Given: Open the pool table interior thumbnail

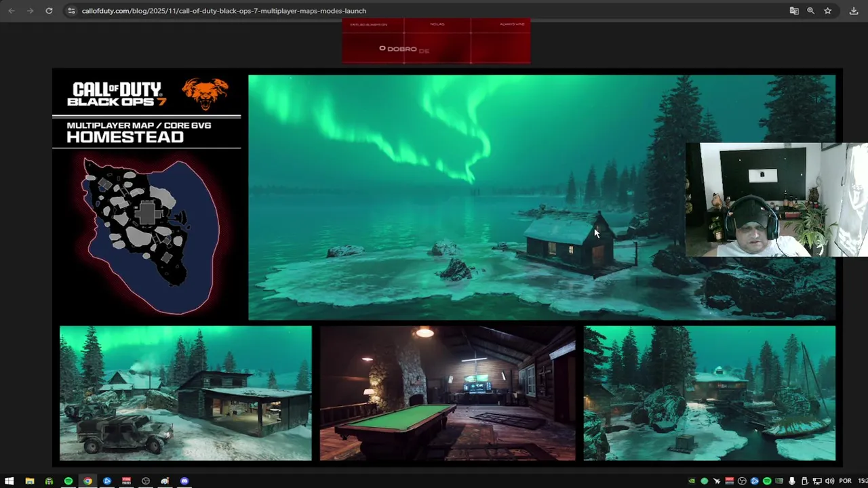Looking at the screenshot, I should [x=448, y=393].
